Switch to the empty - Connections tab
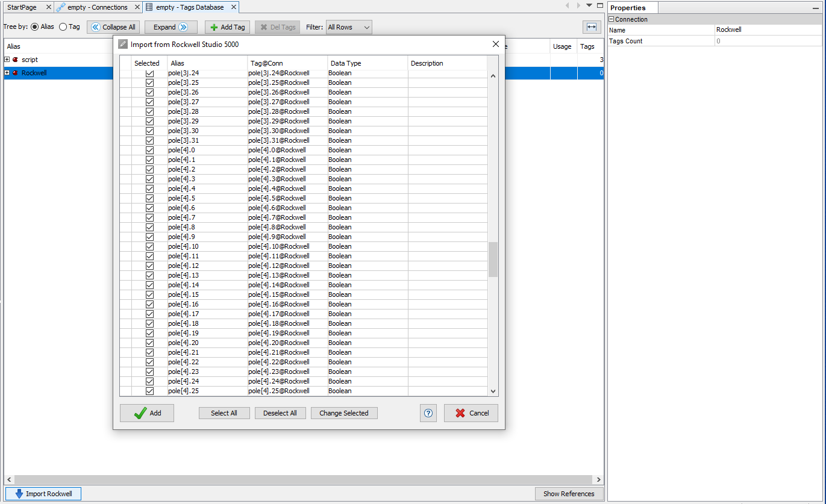This screenshot has height=504, width=826. (x=98, y=7)
